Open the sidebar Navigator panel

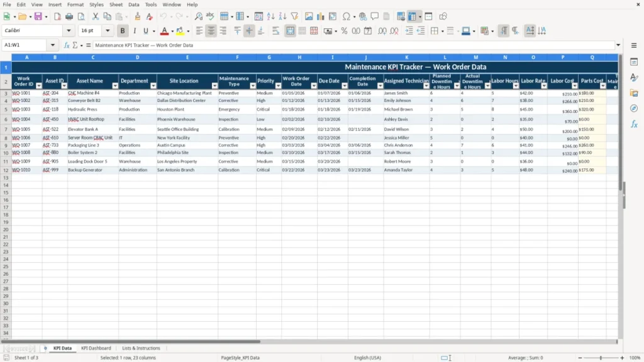click(x=634, y=108)
